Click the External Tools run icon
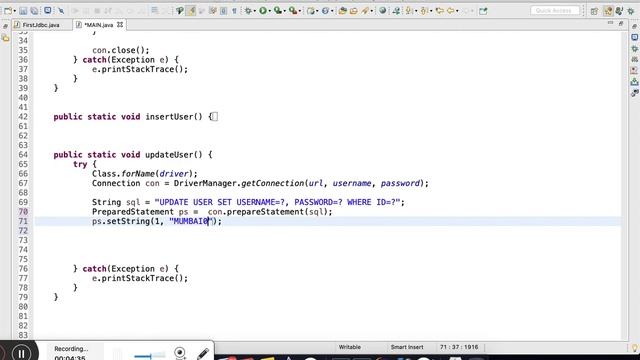 [293, 11]
